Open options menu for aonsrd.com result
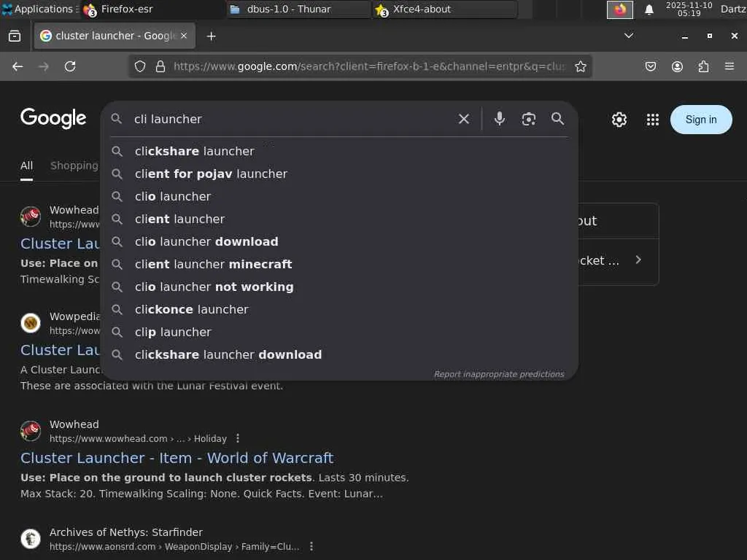Screen dimensions: 747x560 [x=311, y=547]
